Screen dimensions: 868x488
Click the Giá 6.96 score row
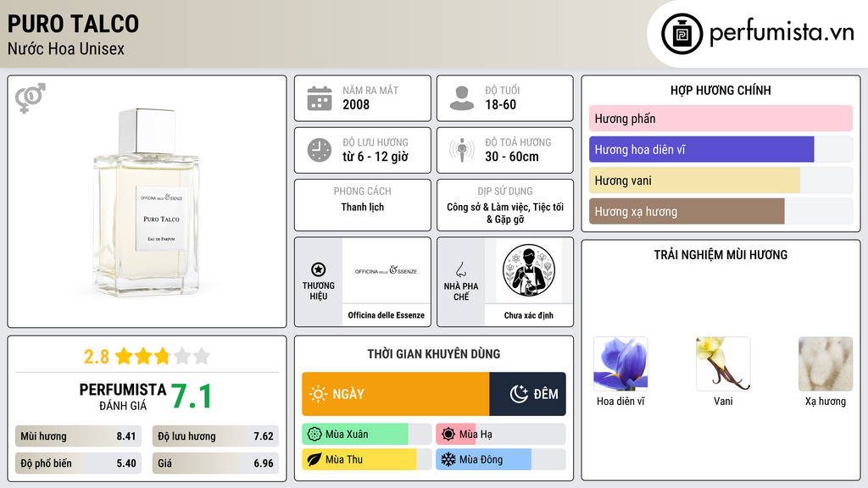215,463
